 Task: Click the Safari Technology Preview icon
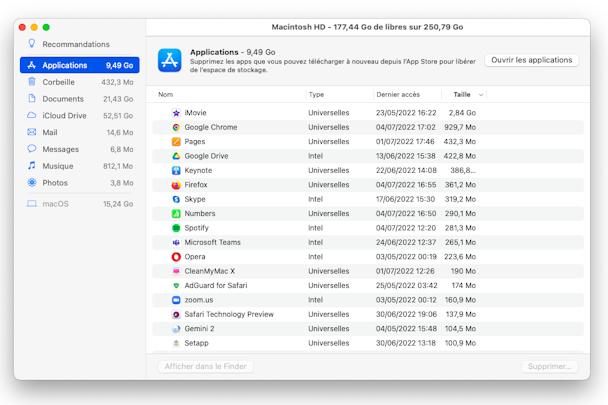click(x=176, y=314)
